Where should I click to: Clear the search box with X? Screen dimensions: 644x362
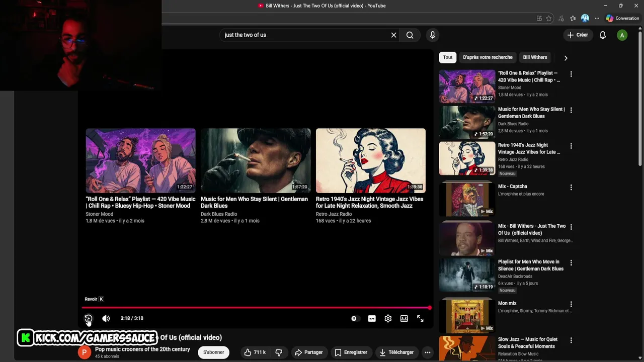(x=394, y=35)
